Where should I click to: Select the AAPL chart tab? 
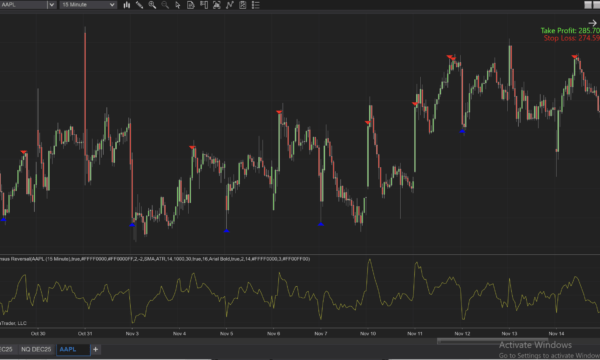point(73,349)
